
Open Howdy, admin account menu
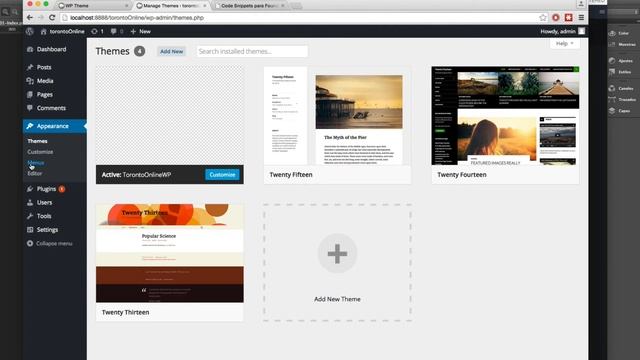pos(562,31)
